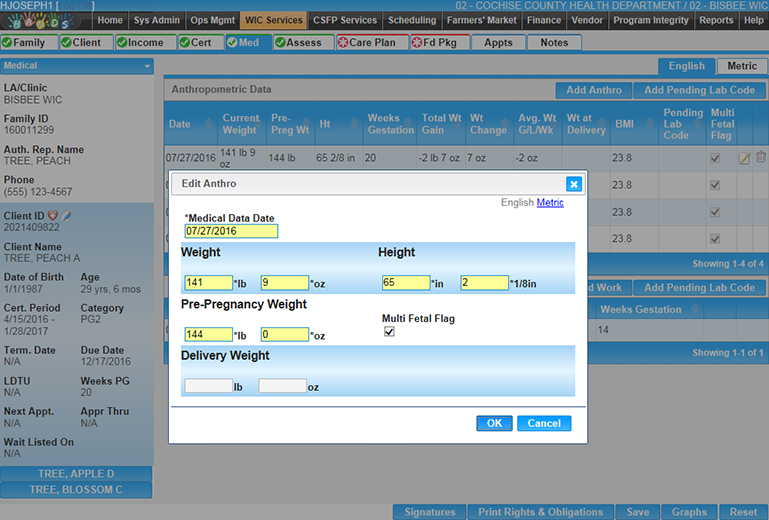Screen dimensions: 769x520
Task: Click the red status icon on Care Plan tab
Action: tap(342, 43)
